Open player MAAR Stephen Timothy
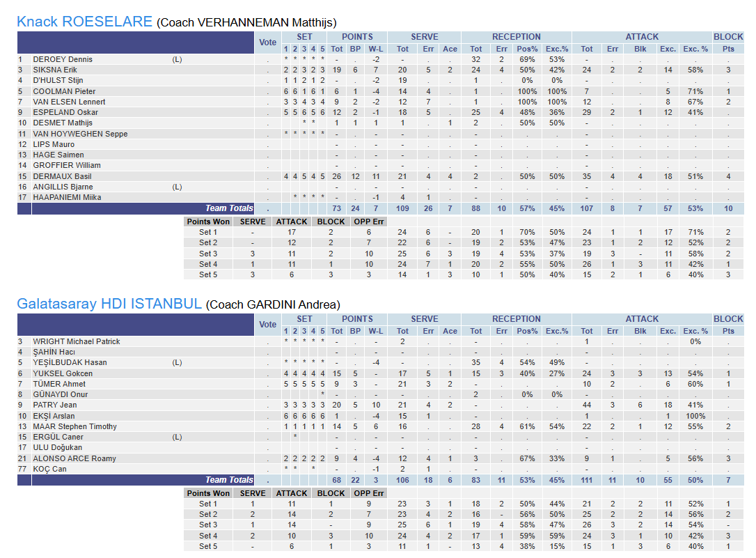The height and width of the screenshot is (558, 756). click(x=74, y=426)
